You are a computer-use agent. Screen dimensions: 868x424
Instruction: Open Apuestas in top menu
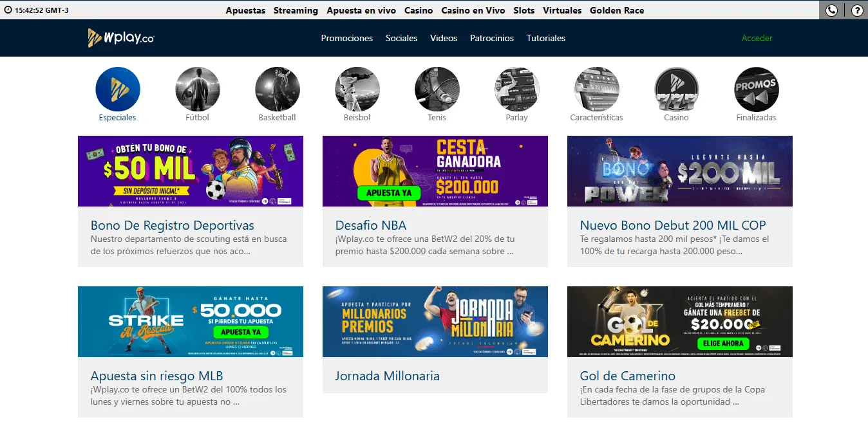point(245,10)
